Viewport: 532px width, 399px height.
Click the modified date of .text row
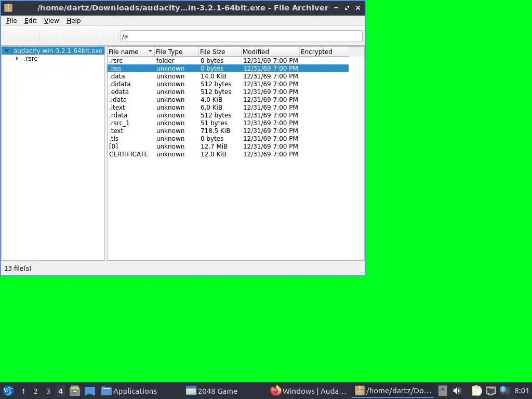(x=270, y=130)
